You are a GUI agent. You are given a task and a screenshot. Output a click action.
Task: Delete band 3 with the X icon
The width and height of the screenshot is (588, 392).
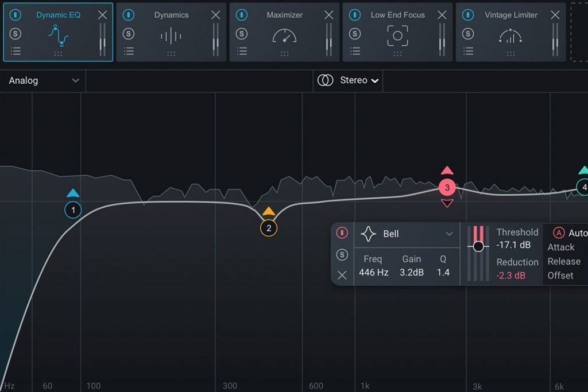pos(342,275)
